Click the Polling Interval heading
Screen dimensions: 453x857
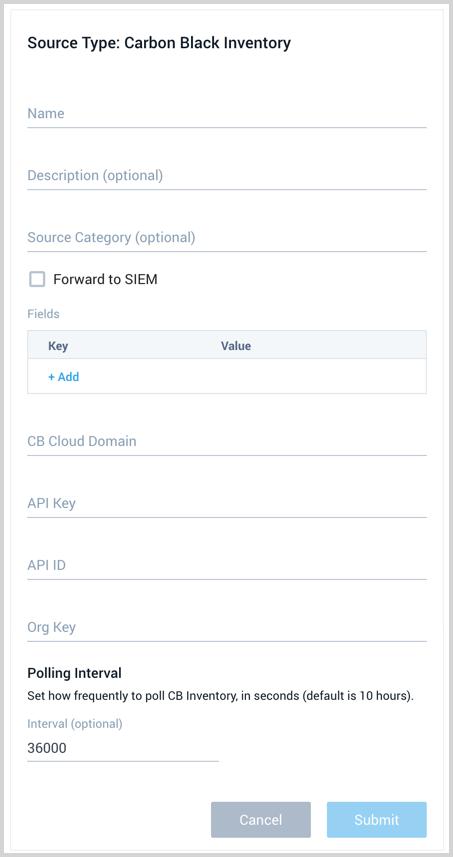[74, 673]
